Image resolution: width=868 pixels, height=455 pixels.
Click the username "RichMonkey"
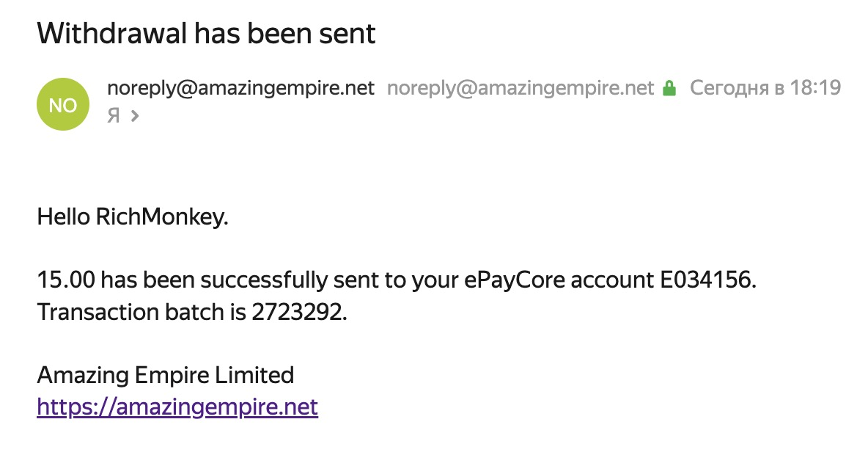point(162,218)
